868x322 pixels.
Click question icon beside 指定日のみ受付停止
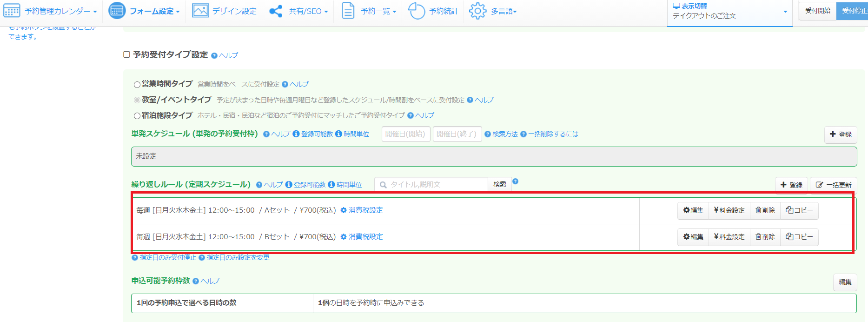click(x=135, y=257)
